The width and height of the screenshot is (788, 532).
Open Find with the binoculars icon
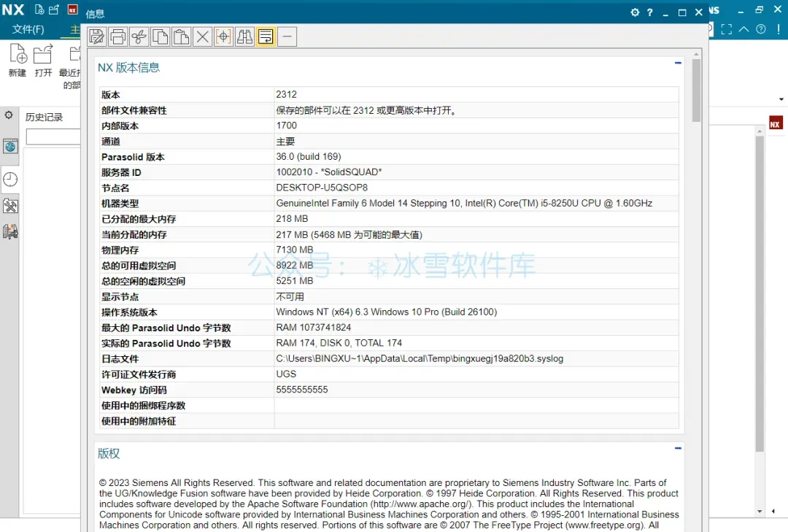tap(244, 36)
